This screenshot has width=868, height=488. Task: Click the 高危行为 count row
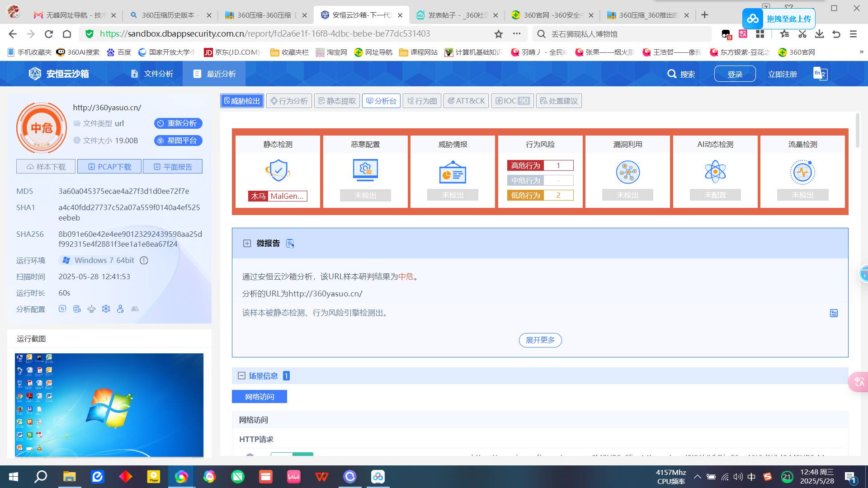click(540, 165)
